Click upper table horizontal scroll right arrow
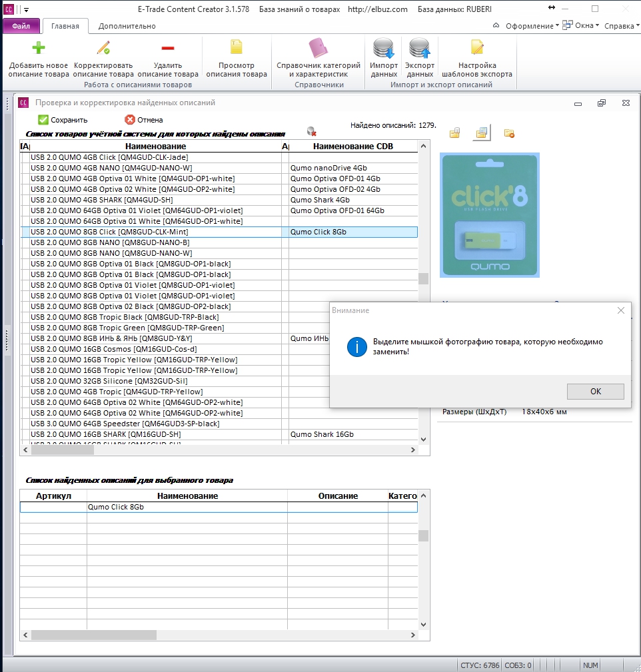The width and height of the screenshot is (641, 672). [x=413, y=450]
